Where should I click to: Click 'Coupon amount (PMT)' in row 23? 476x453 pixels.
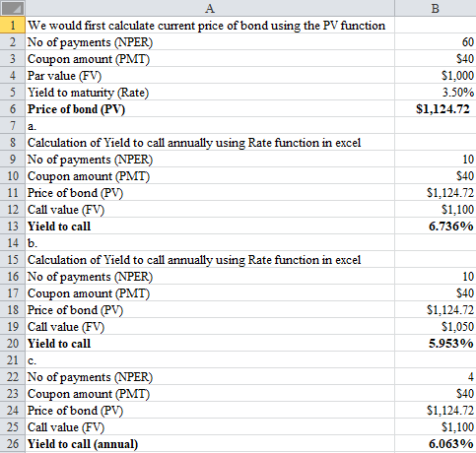pos(210,393)
